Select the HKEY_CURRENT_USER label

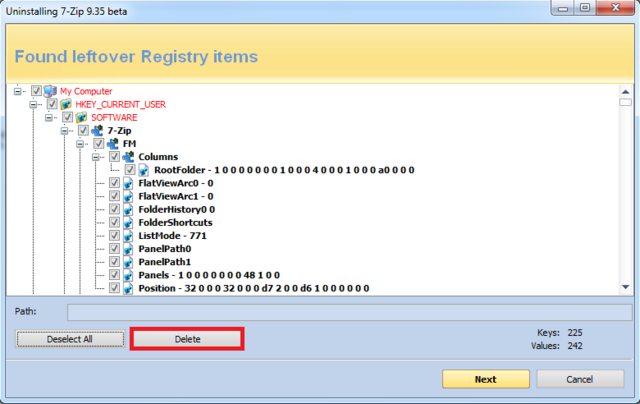pyautogui.click(x=120, y=104)
